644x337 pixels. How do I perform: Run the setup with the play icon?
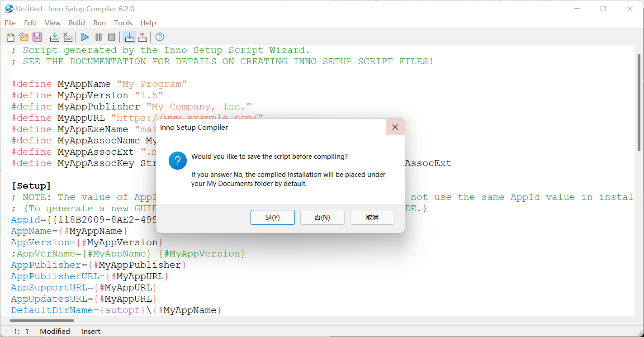point(85,37)
